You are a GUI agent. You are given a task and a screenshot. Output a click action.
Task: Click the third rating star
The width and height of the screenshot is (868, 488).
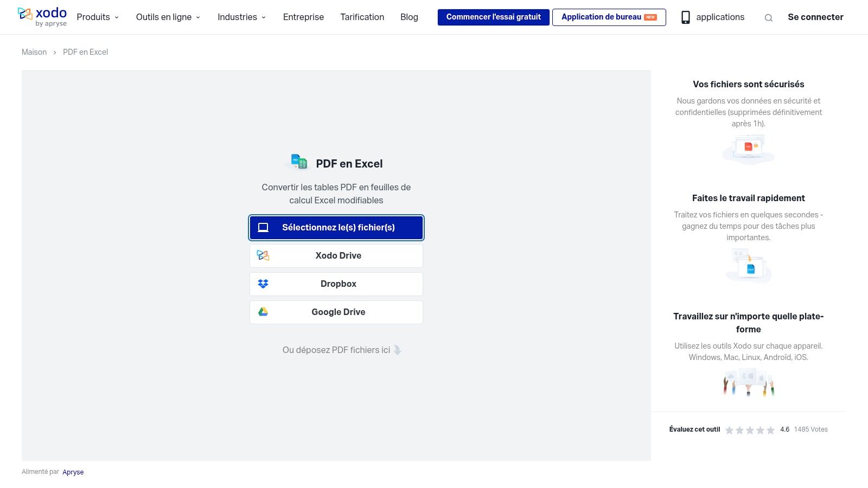tap(750, 430)
